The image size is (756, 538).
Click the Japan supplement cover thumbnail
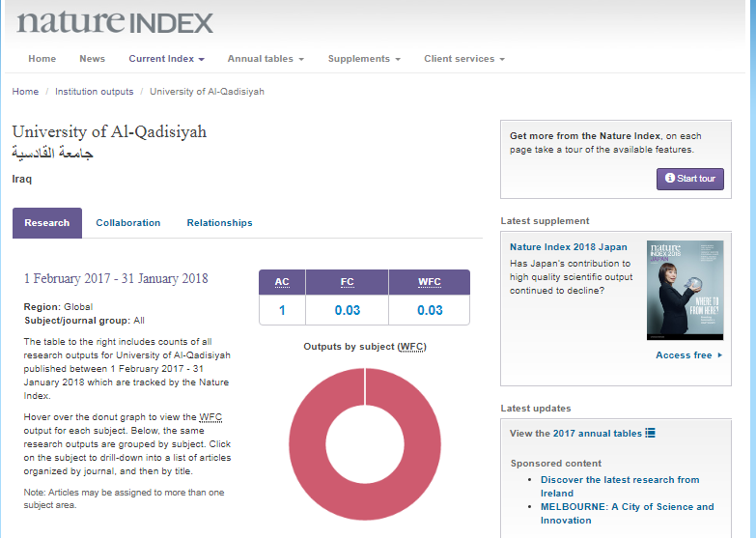click(686, 290)
